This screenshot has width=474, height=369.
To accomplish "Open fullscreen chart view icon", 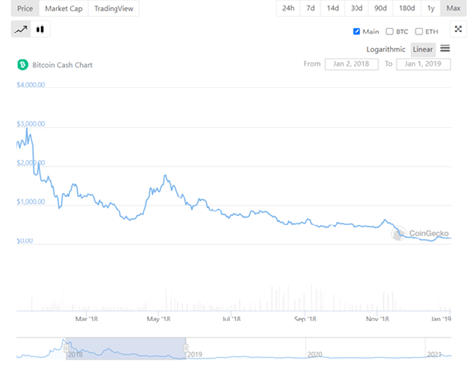I will coord(458,29).
